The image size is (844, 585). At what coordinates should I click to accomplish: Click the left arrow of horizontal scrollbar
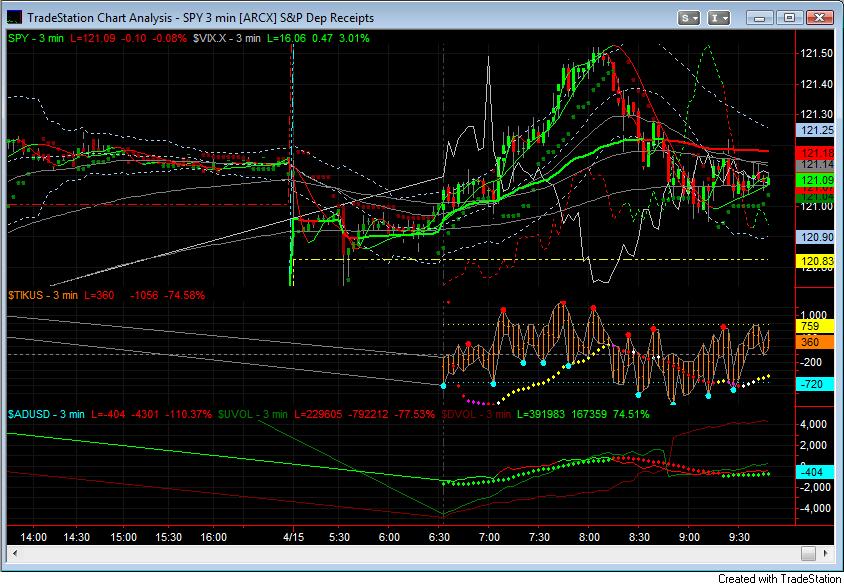(x=15, y=553)
